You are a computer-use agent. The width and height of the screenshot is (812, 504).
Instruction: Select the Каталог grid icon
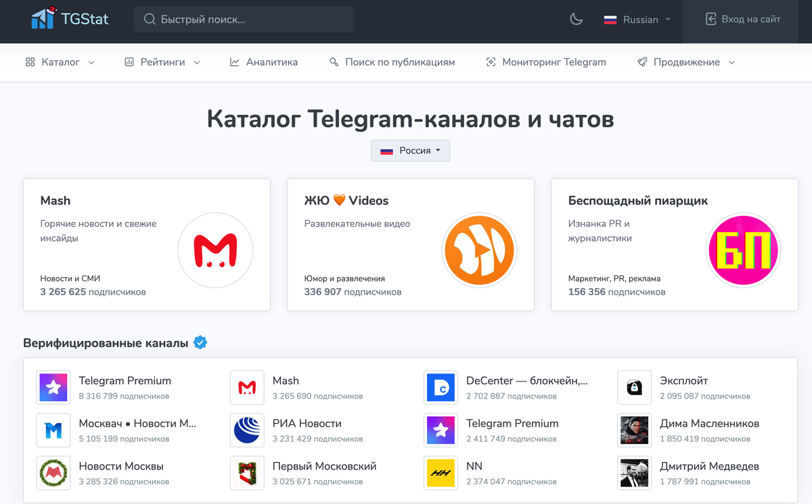[x=30, y=62]
